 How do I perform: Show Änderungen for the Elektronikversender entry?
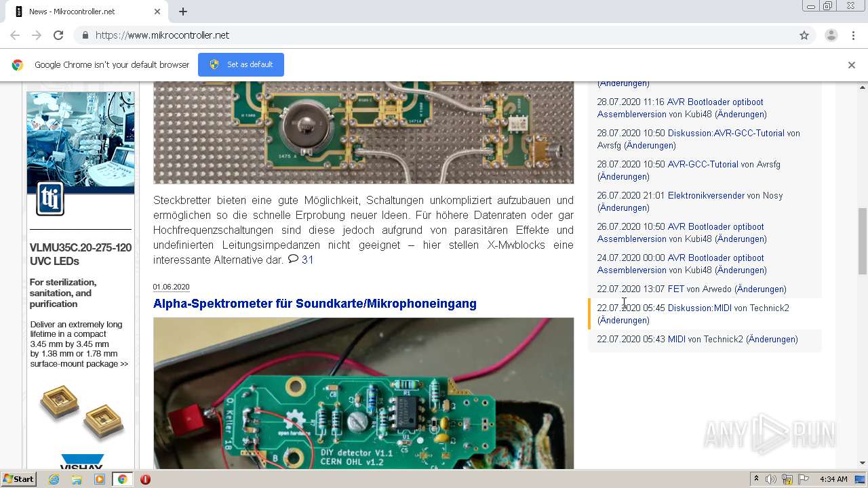623,207
